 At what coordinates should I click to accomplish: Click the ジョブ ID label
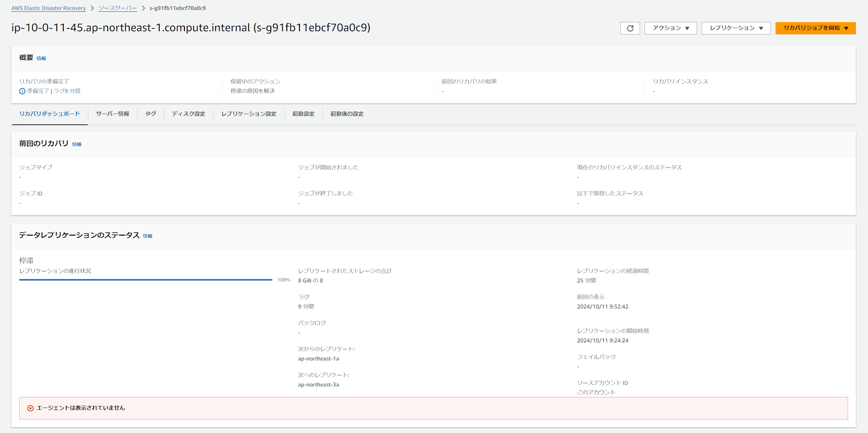pyautogui.click(x=31, y=194)
